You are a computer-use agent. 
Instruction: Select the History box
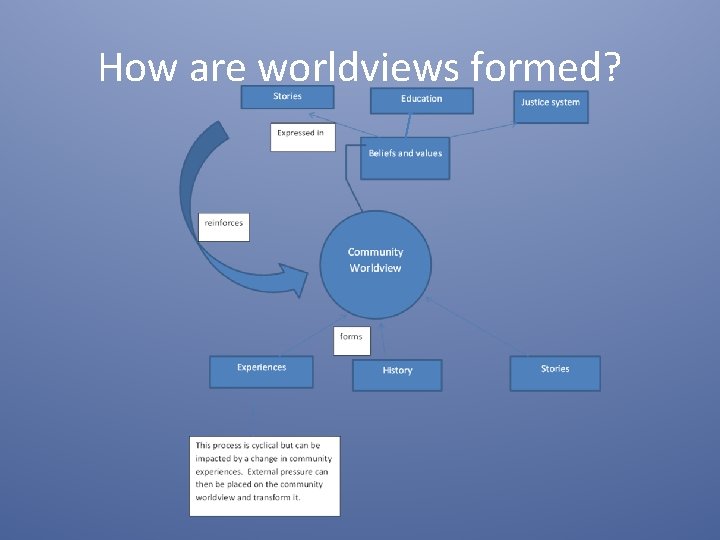[397, 375]
